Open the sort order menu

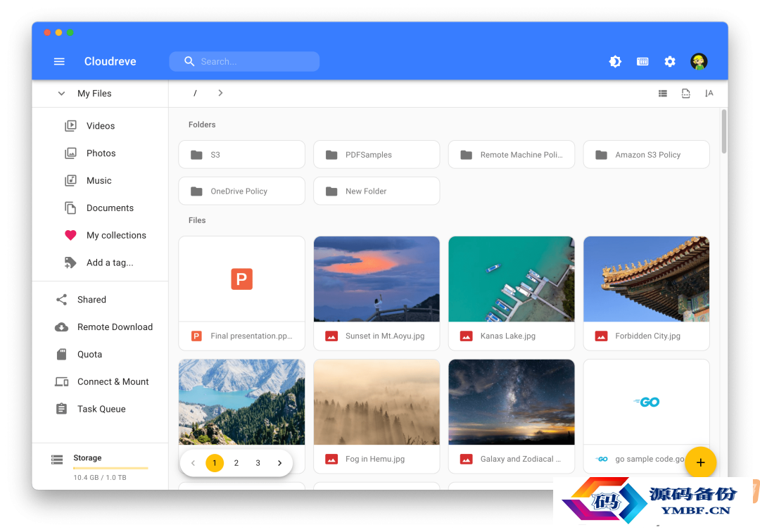709,94
